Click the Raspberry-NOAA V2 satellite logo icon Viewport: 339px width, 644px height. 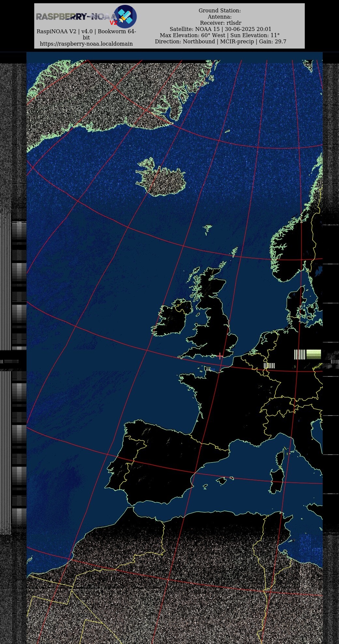click(x=125, y=16)
